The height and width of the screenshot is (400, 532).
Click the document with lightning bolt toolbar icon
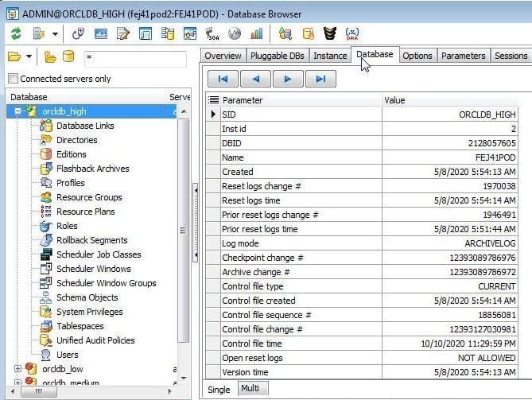(x=39, y=33)
